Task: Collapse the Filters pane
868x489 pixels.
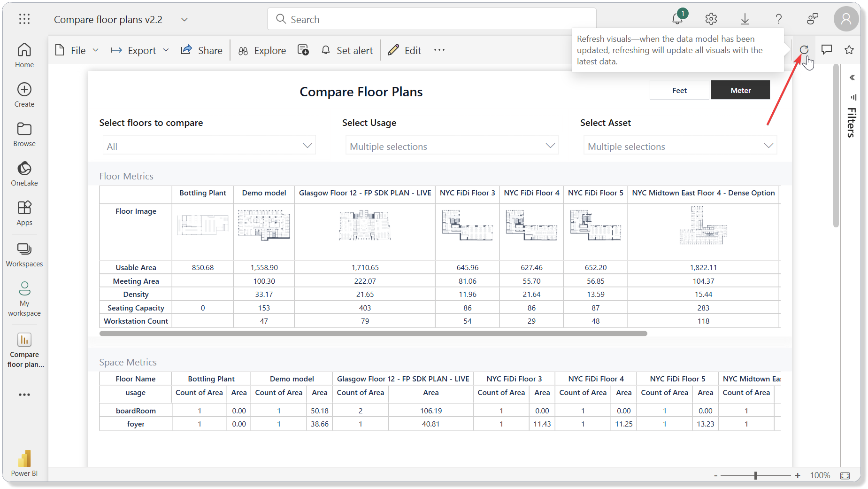Action: pyautogui.click(x=852, y=78)
